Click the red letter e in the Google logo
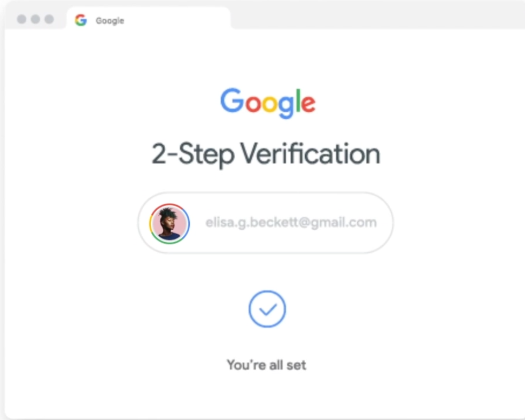Screen dimensions: 525x420 (308, 104)
